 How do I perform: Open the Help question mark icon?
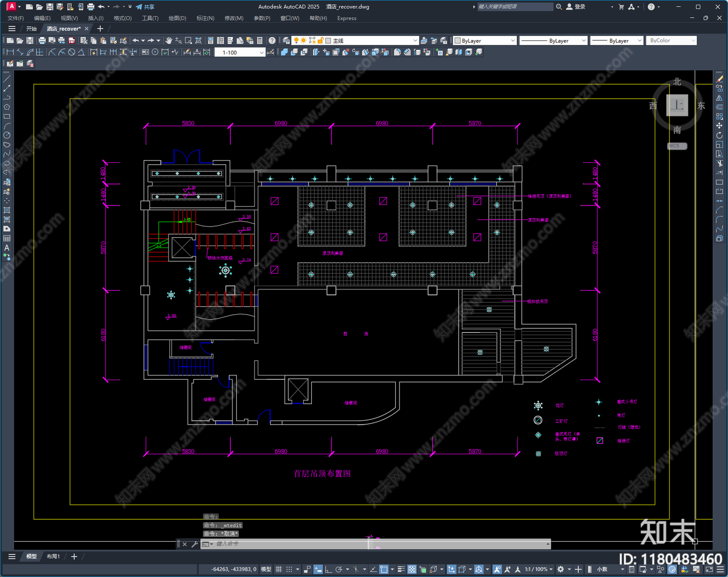pyautogui.click(x=272, y=40)
